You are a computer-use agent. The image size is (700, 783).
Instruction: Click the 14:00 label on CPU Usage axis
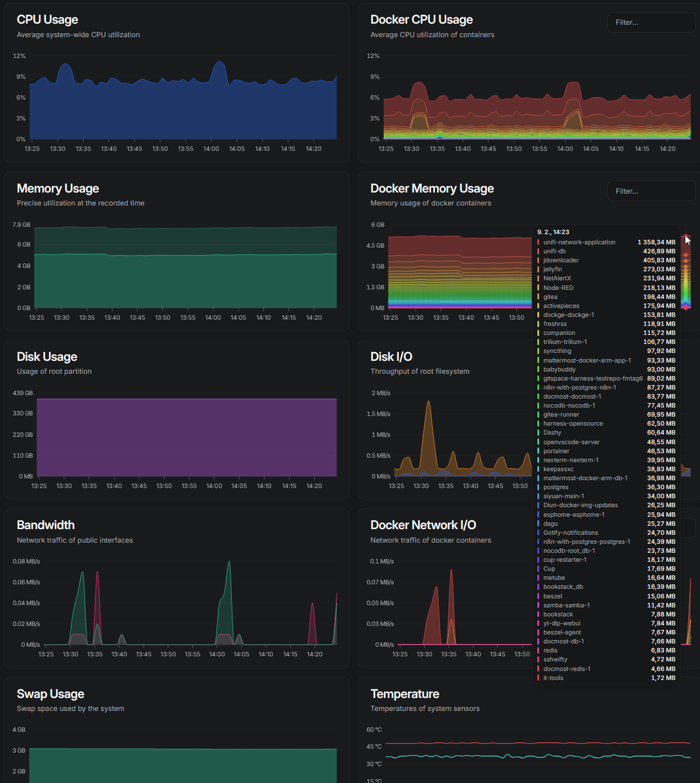pyautogui.click(x=211, y=149)
